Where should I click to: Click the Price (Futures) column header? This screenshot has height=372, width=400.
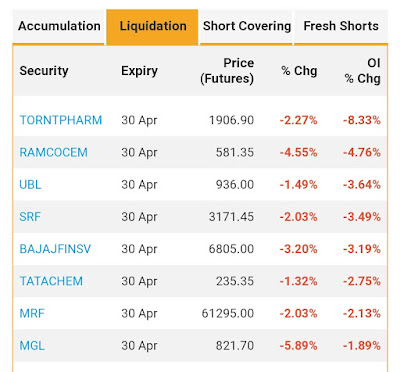click(227, 71)
